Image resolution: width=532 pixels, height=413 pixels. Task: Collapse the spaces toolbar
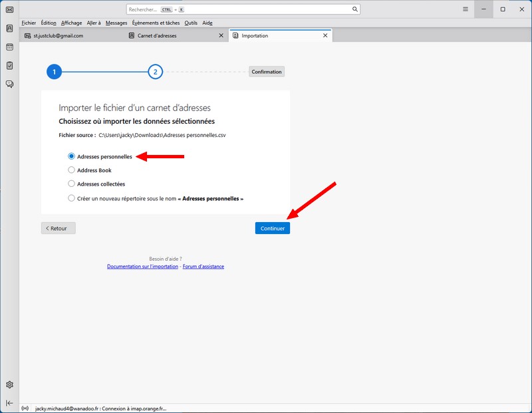pyautogui.click(x=9, y=403)
